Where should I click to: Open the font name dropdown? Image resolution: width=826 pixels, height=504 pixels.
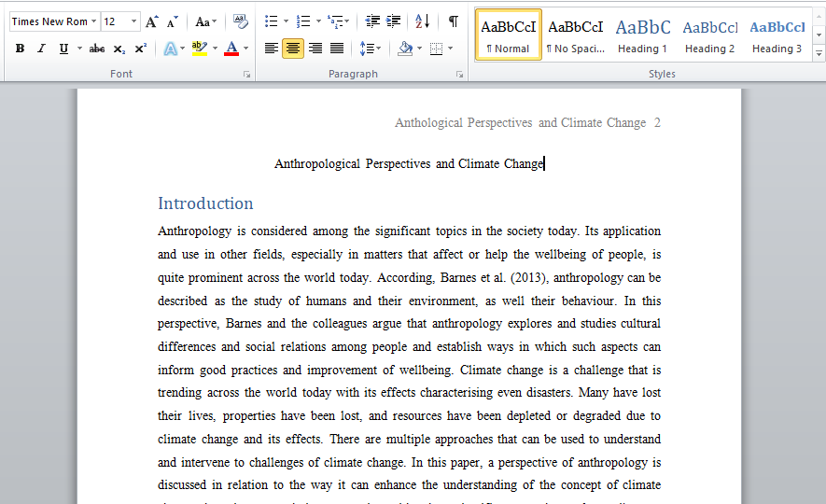pos(93,21)
